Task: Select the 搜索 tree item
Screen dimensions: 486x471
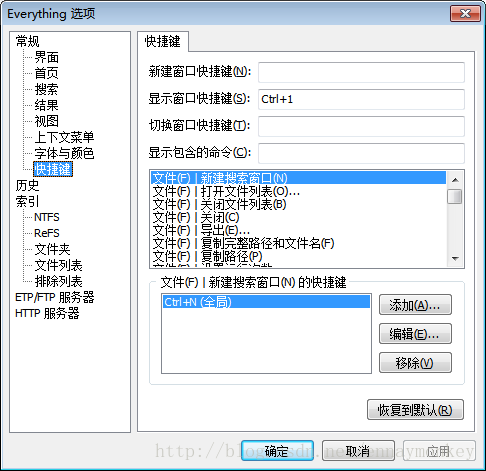Action: coord(47,89)
